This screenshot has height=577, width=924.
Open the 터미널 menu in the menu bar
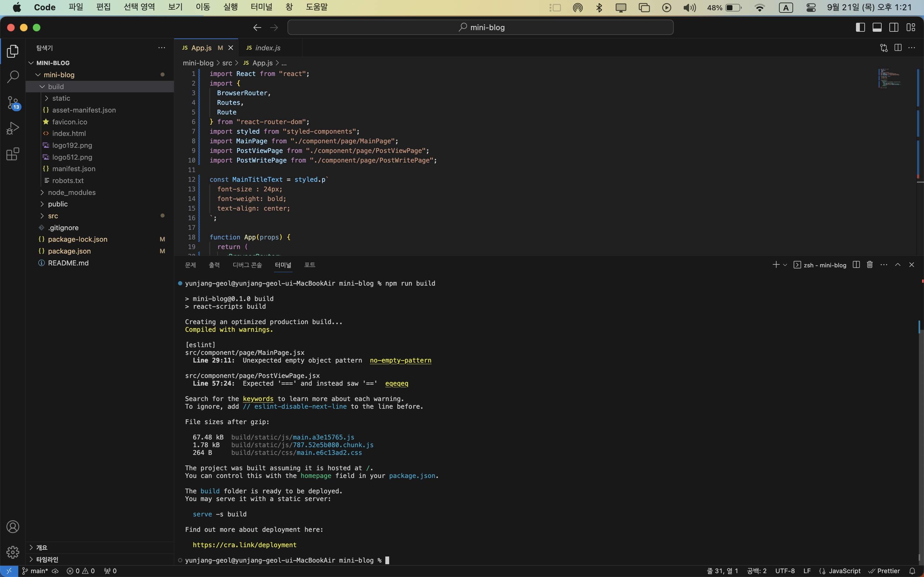(261, 7)
